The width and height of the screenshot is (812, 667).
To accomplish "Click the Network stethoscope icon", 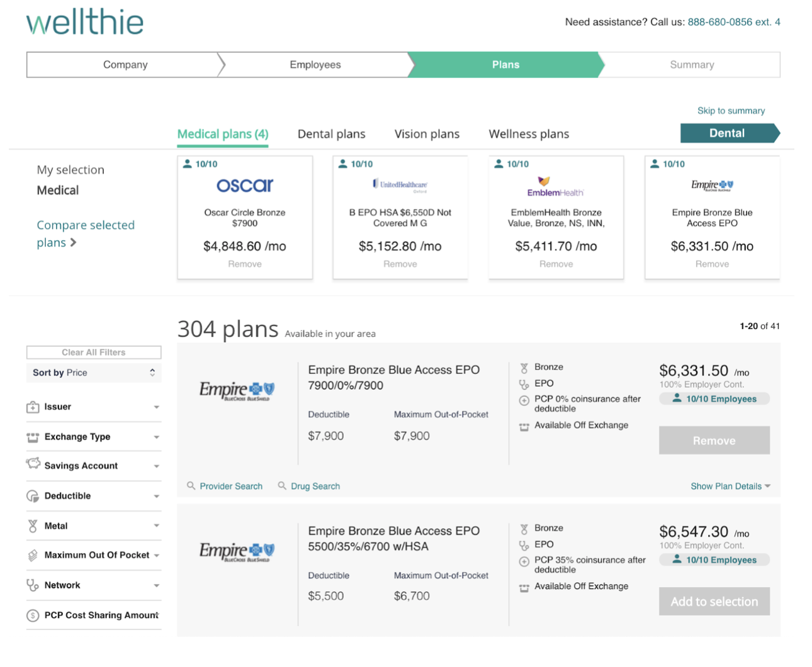I will pyautogui.click(x=33, y=585).
